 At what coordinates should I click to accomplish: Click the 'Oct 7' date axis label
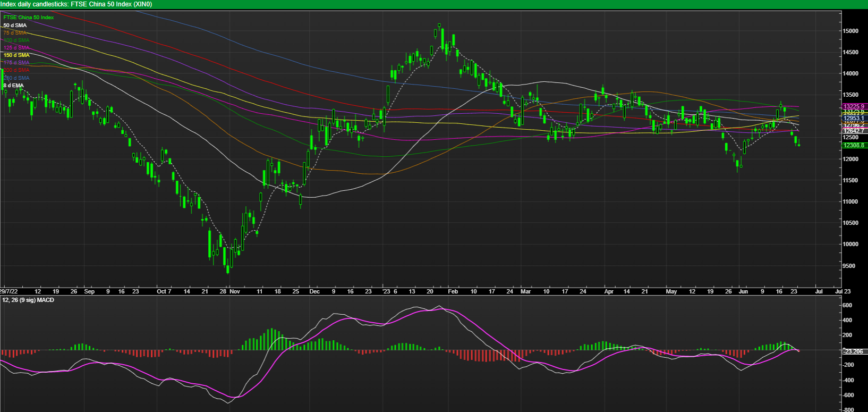point(164,291)
